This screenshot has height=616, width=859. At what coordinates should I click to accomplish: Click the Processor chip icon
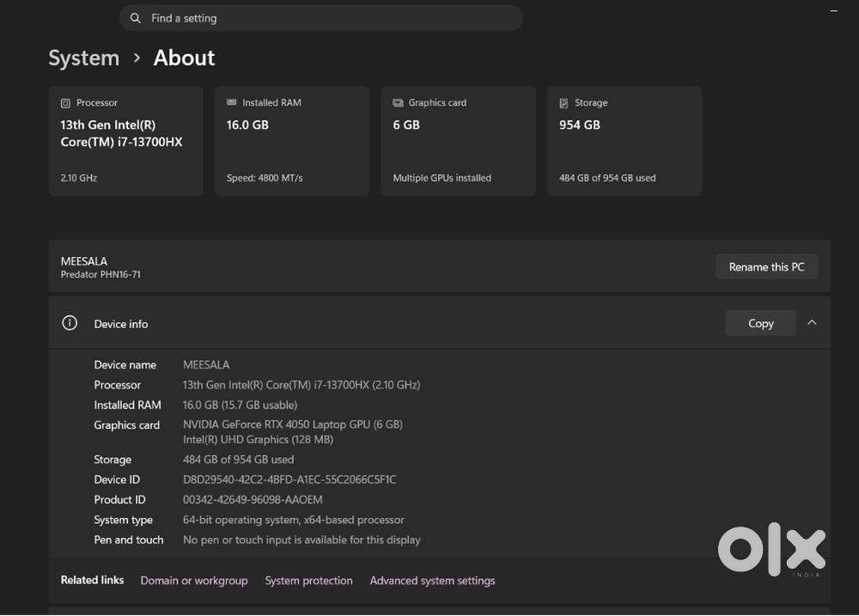(x=65, y=103)
